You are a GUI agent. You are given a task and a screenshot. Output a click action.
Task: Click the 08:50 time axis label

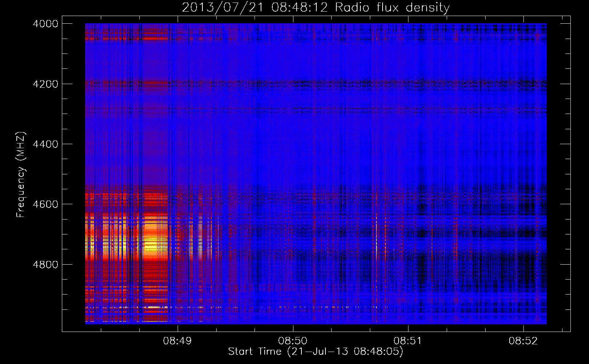click(293, 341)
